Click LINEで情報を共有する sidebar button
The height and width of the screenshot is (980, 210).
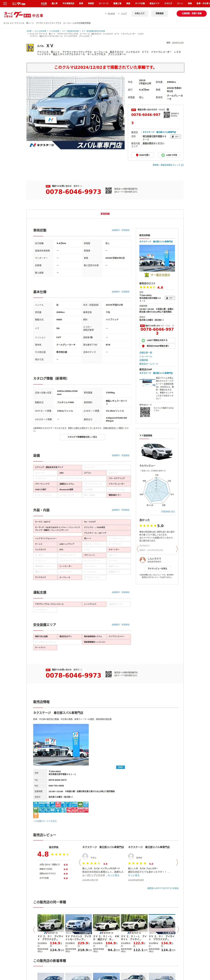point(157,341)
